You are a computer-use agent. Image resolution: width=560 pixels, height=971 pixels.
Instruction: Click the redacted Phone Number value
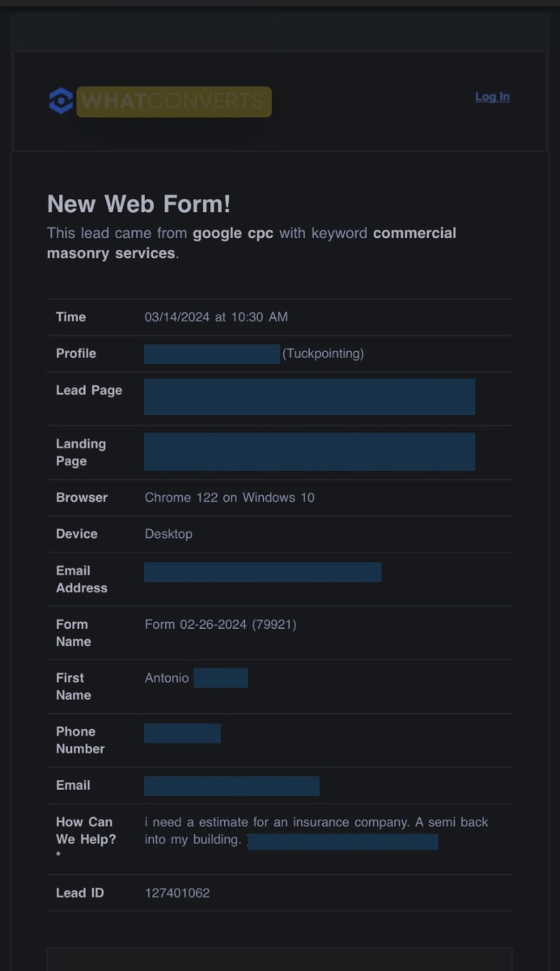point(182,733)
